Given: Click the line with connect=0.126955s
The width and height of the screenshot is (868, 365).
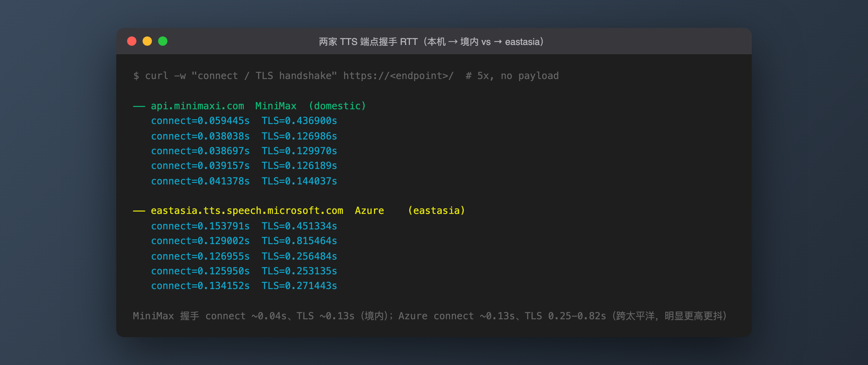Looking at the screenshot, I should [x=244, y=256].
